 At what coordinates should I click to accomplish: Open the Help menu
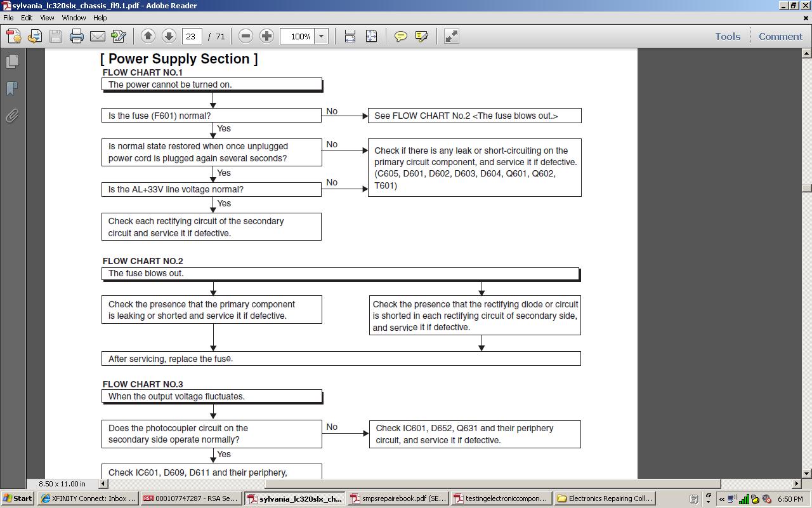[100, 18]
